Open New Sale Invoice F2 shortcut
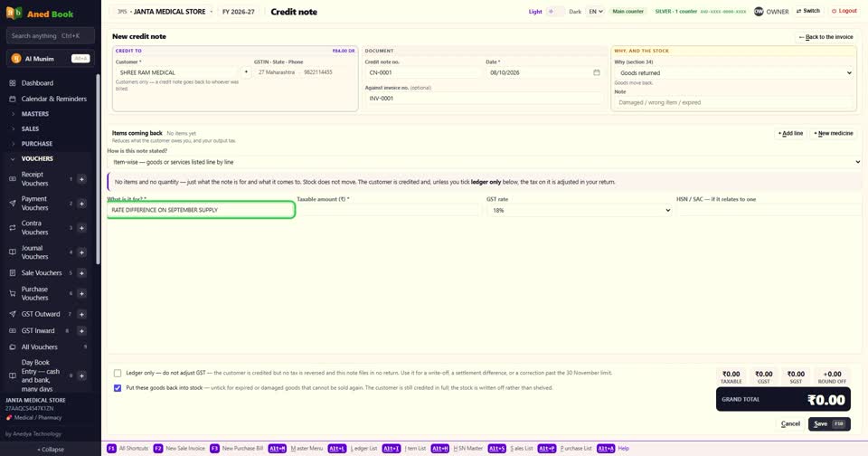868x456 pixels. 179,448
